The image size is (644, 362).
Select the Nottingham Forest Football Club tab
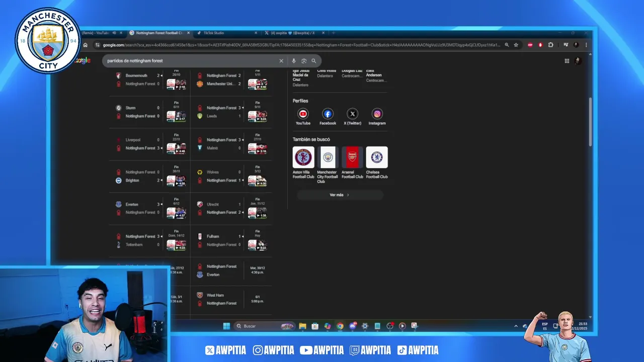click(160, 33)
